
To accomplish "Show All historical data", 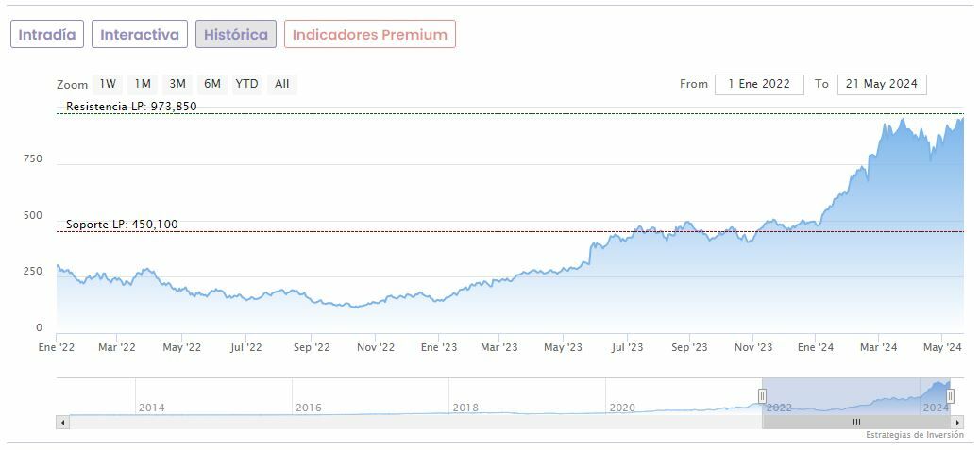I will (281, 84).
